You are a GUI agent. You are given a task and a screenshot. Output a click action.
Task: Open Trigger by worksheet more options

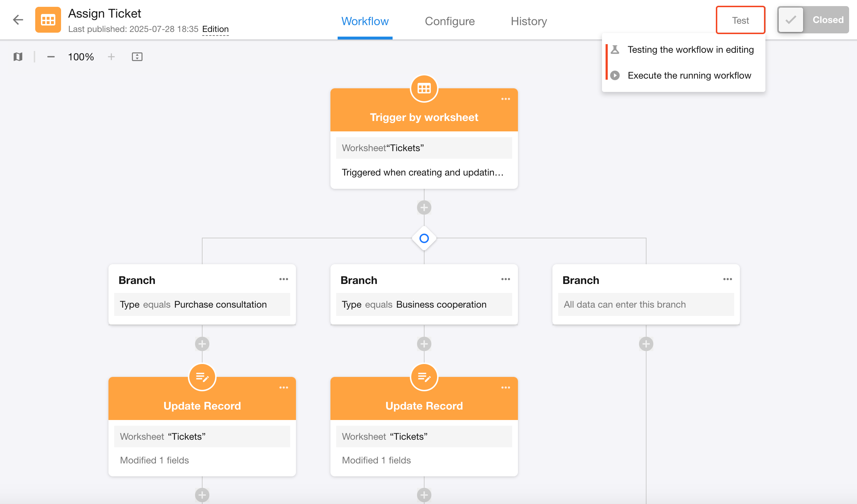(x=505, y=99)
